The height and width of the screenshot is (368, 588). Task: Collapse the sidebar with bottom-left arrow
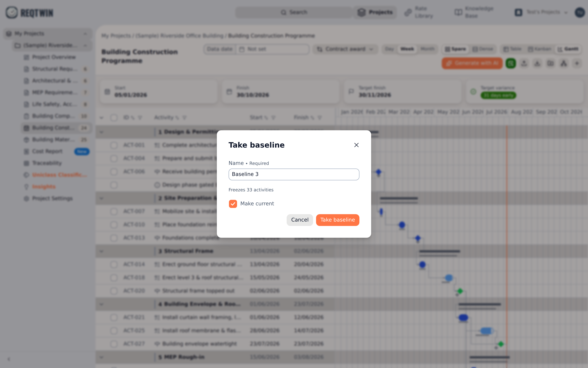point(9,359)
